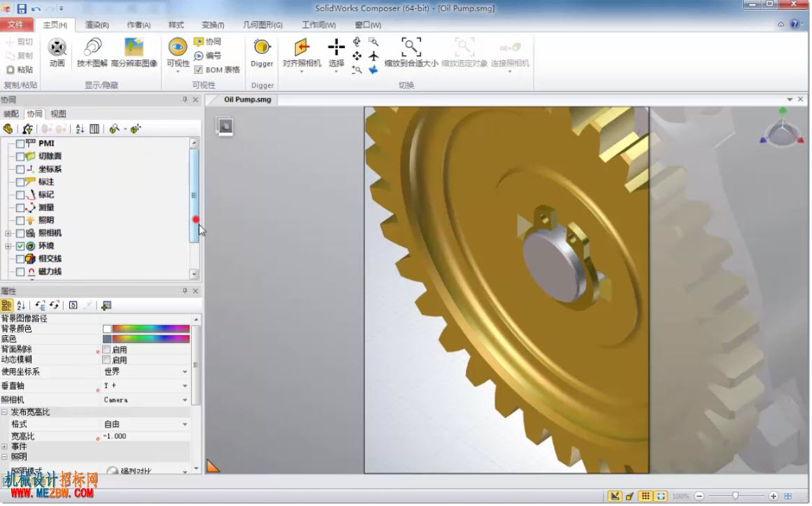
Task: Click the orange corner triangle in viewport
Action: 213,466
